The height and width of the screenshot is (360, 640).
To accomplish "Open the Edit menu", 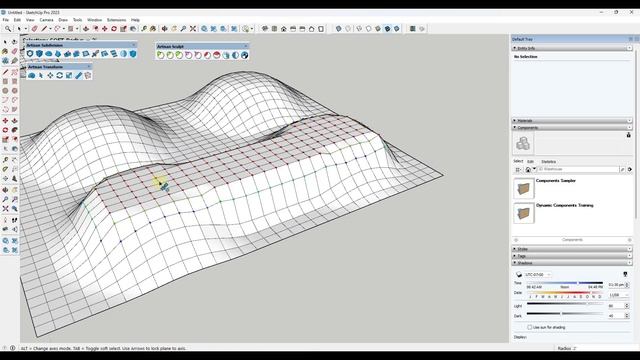I will [17, 20].
